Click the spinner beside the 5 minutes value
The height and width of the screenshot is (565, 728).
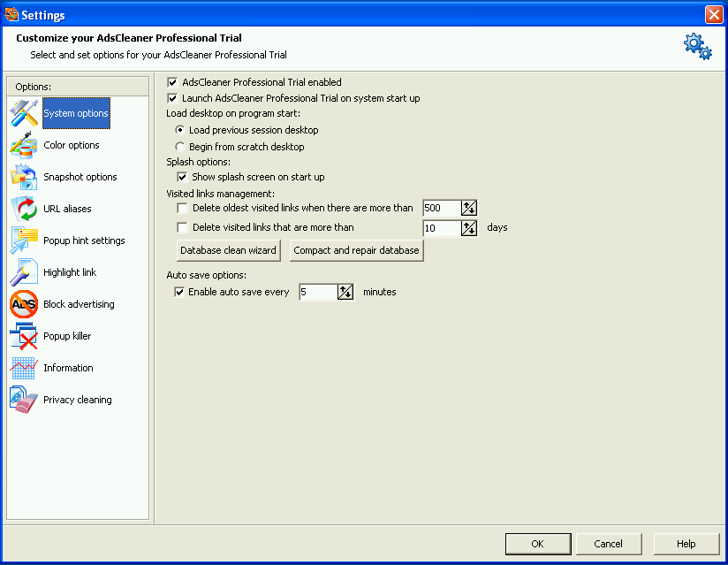point(345,293)
